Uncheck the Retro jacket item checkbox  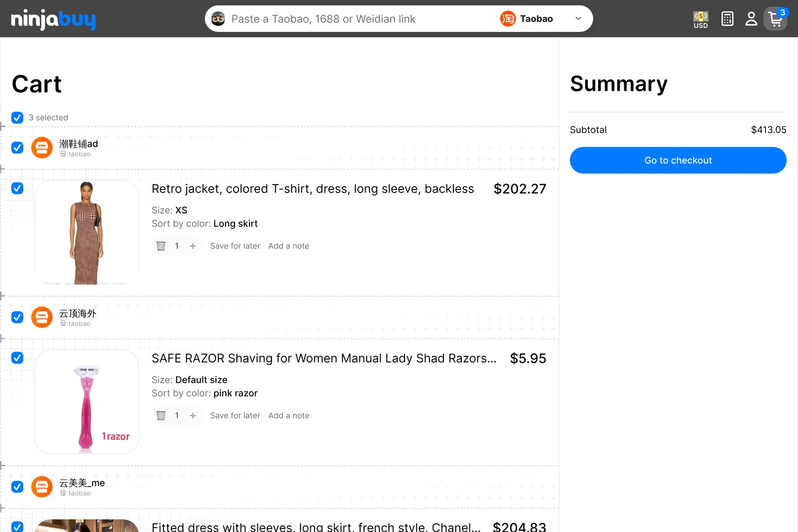tap(17, 188)
